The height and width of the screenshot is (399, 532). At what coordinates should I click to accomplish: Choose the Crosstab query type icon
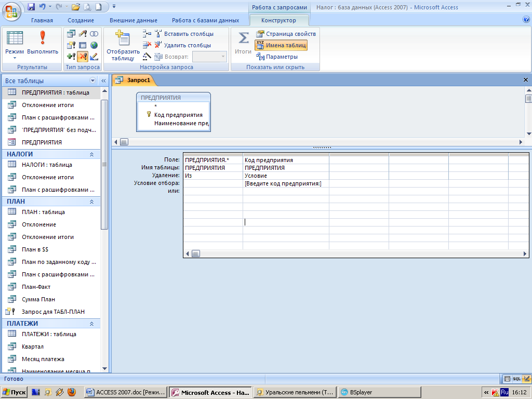coord(83,45)
